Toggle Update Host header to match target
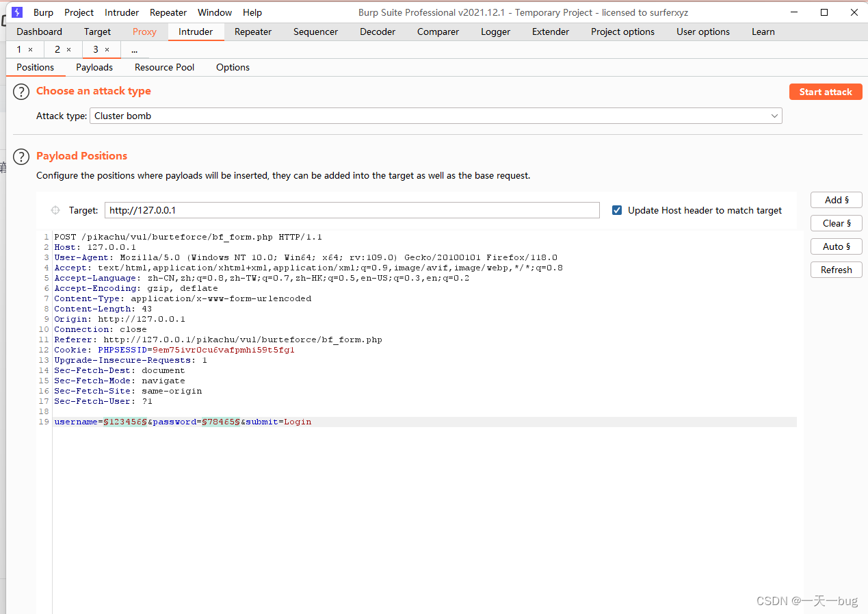868x614 pixels. pyautogui.click(x=617, y=210)
